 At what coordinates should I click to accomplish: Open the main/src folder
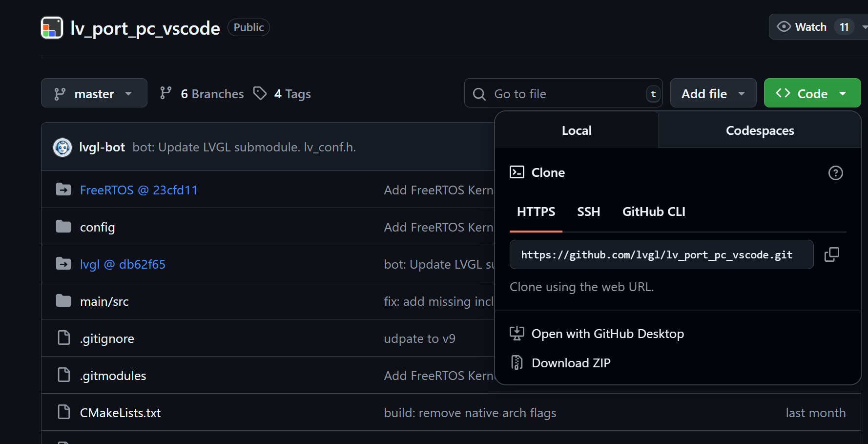tap(104, 301)
